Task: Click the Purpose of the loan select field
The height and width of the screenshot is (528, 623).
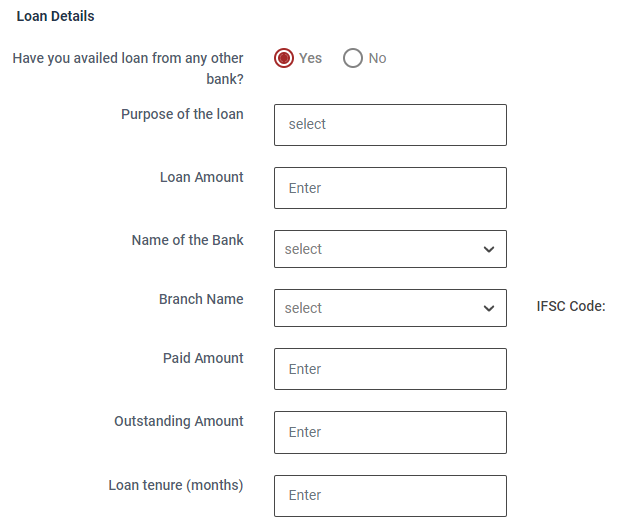Action: pyautogui.click(x=390, y=125)
